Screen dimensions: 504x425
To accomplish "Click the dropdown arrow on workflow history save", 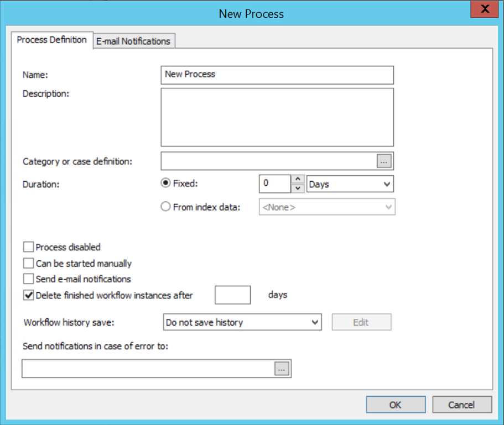I will point(315,322).
